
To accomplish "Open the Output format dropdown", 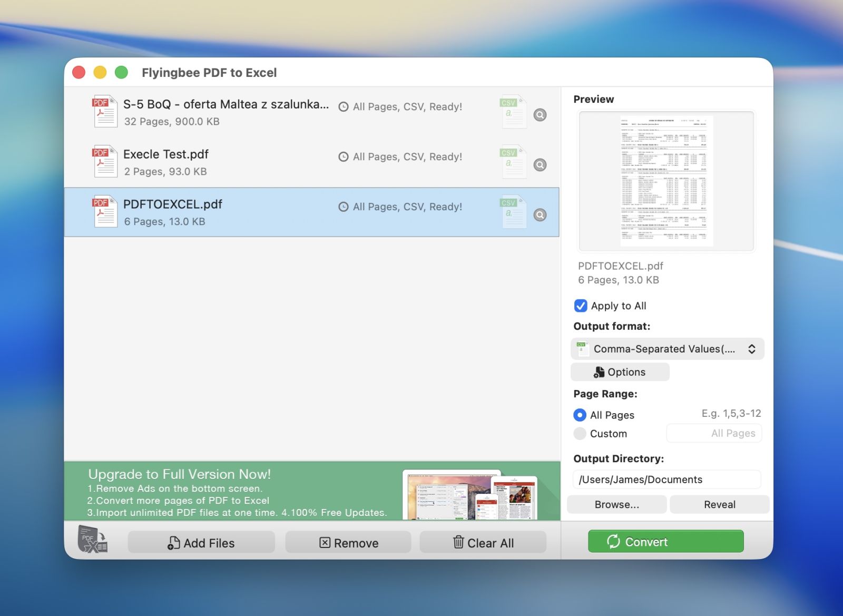I will [x=667, y=349].
